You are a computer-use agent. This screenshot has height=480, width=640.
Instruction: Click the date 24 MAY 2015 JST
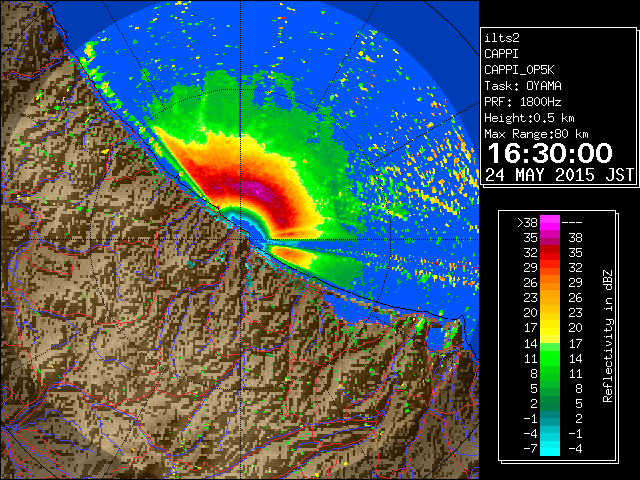coord(559,175)
